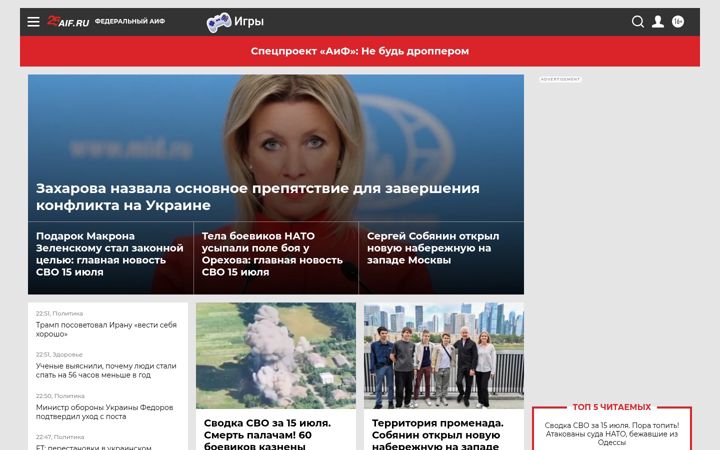The width and height of the screenshot is (720, 450).
Task: Open the ФЕДЕРАЛЬНЫЙ АИФ region selector
Action: (x=130, y=21)
